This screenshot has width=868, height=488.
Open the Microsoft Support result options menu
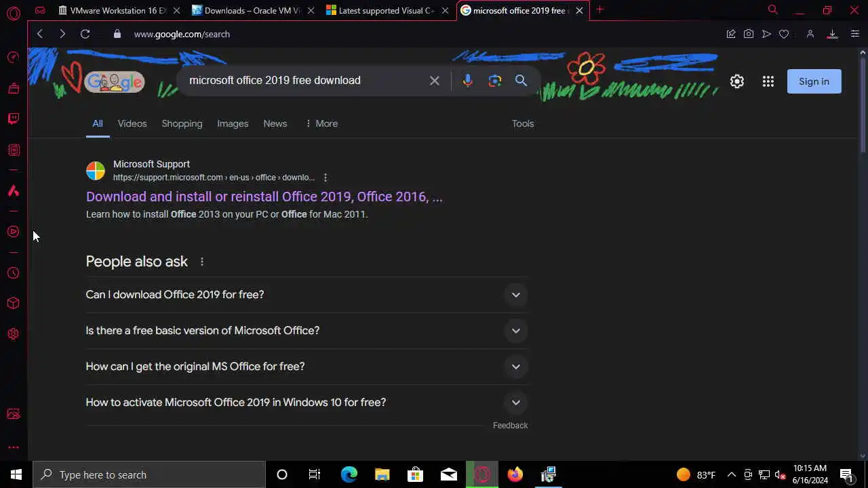click(325, 178)
